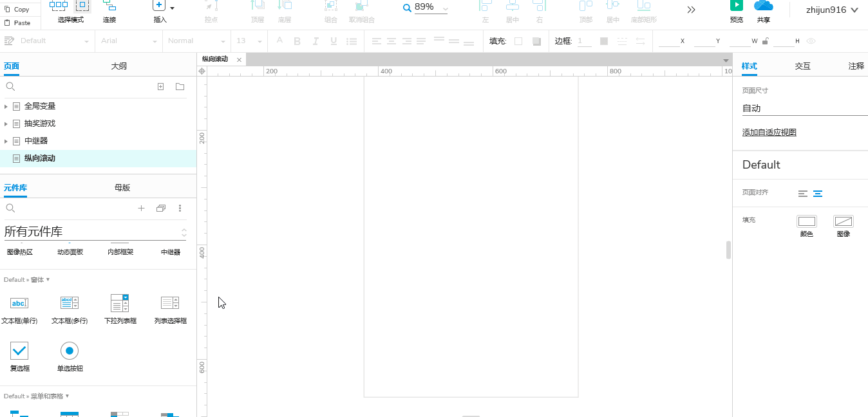The width and height of the screenshot is (868, 417).
Task: Select the 选择模式 tool
Action: [x=60, y=8]
